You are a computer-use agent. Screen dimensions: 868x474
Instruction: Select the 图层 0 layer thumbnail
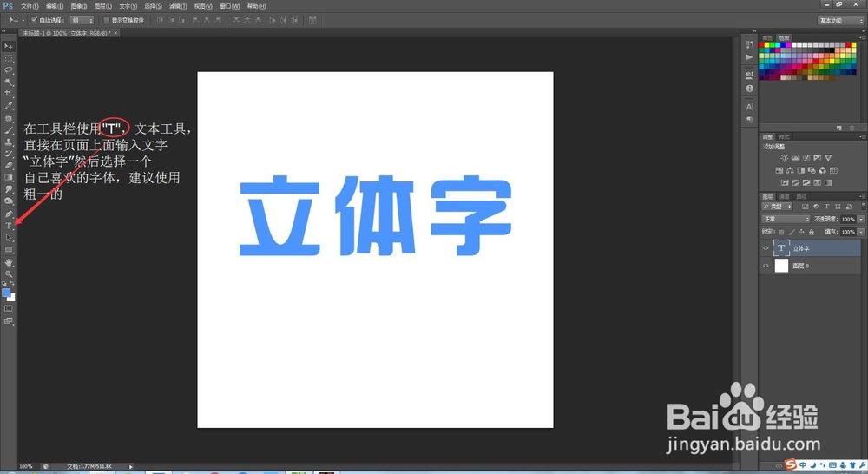[781, 266]
